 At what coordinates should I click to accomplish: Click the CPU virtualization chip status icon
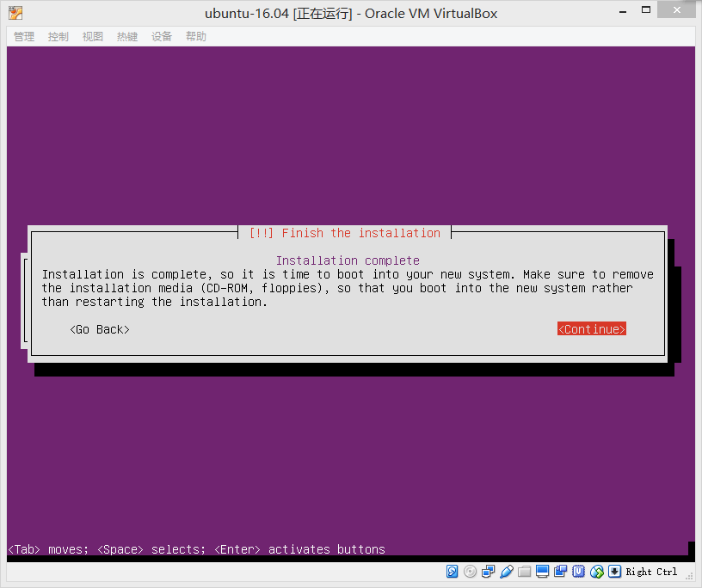(x=578, y=572)
